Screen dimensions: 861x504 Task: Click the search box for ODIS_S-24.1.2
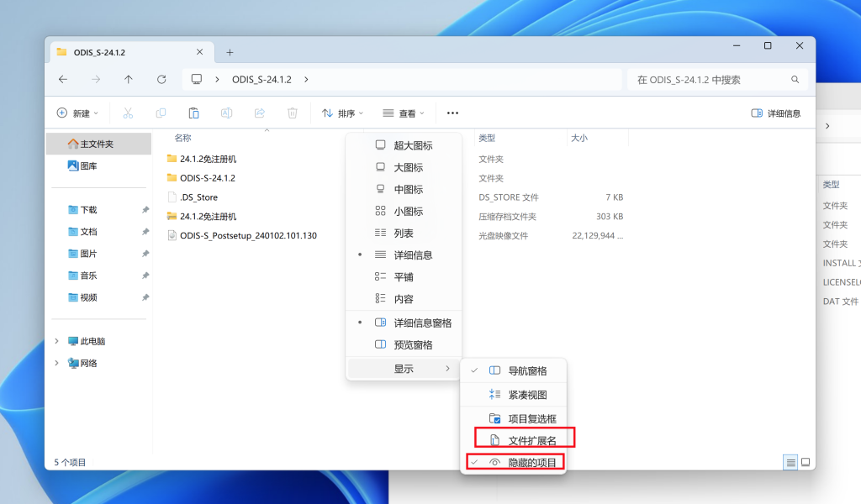(717, 80)
